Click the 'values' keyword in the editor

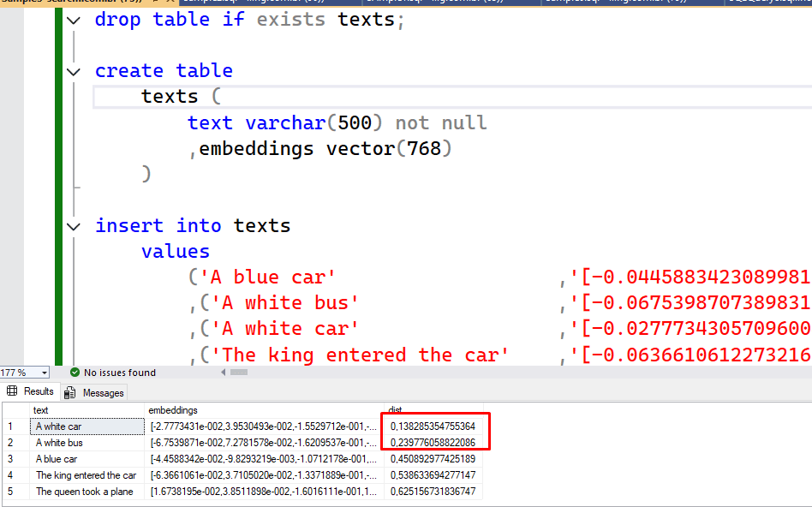(176, 252)
